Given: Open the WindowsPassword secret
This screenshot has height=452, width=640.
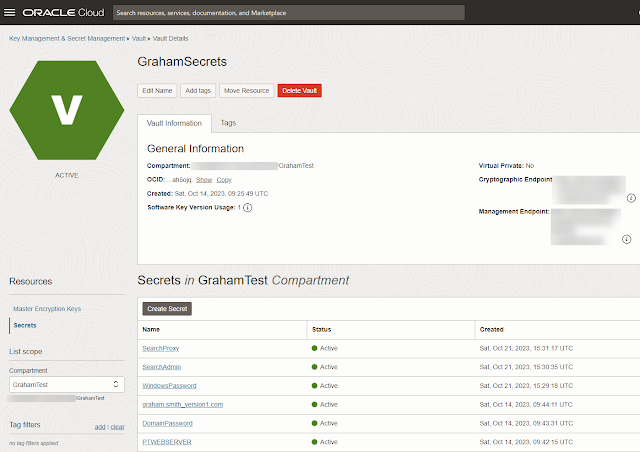Looking at the screenshot, I should 169,386.
